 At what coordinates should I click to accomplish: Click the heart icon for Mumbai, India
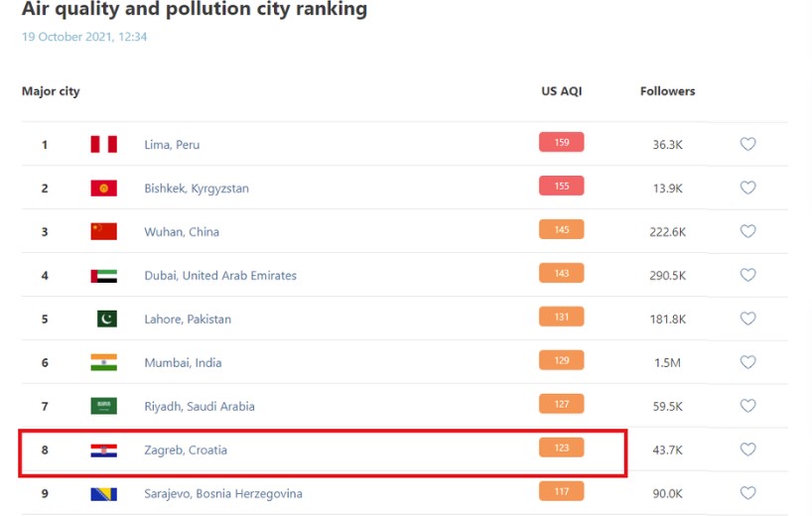[747, 362]
